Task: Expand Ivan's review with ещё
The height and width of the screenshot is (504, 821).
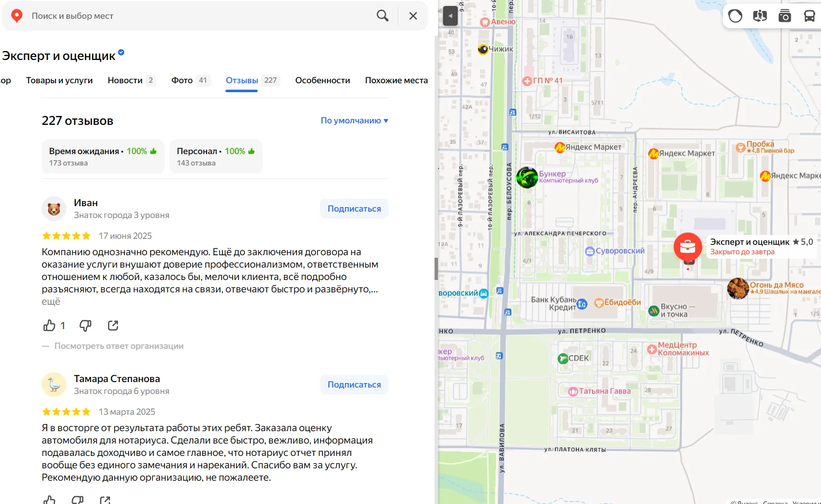Action: pos(51,301)
